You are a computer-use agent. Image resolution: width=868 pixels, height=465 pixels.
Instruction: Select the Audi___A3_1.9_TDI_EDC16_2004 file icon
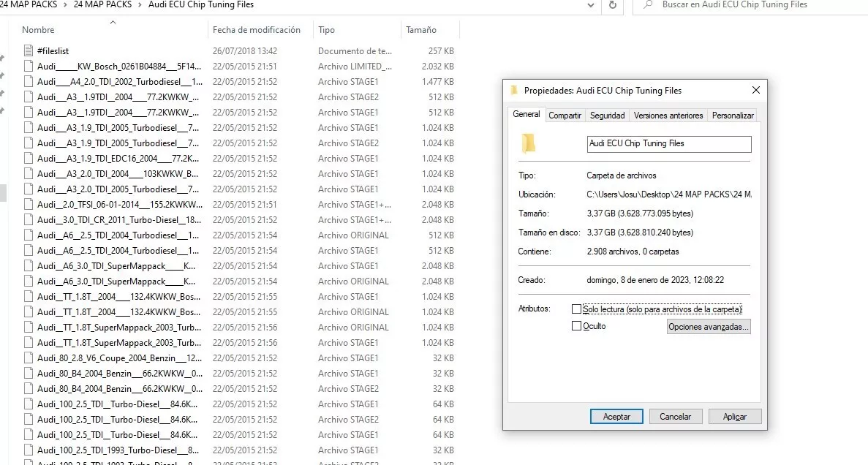[29, 159]
